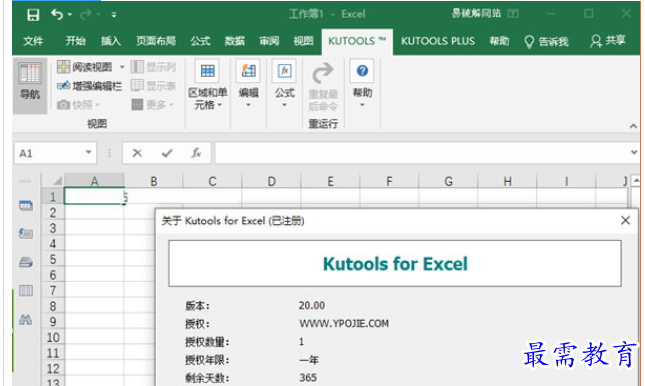Select column D header

tap(271, 181)
